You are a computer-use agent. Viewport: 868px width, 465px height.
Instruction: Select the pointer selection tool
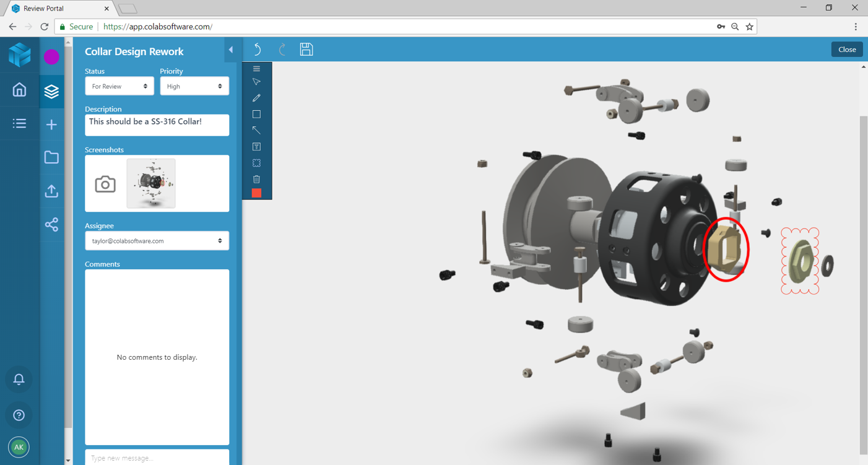tap(256, 82)
